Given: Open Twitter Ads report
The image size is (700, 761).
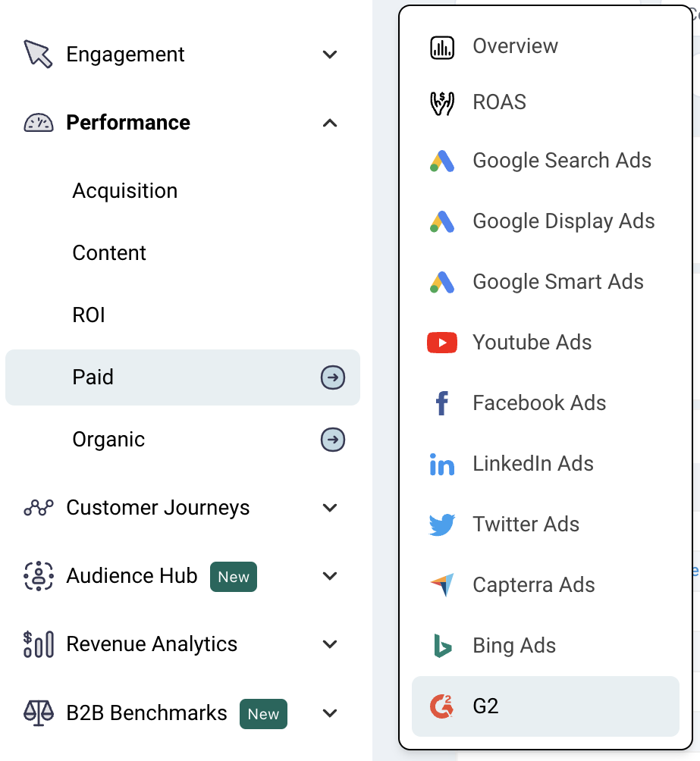Looking at the screenshot, I should 526,525.
